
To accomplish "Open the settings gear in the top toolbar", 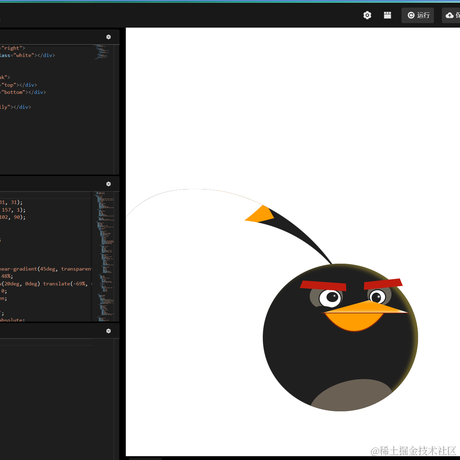I will pyautogui.click(x=367, y=15).
